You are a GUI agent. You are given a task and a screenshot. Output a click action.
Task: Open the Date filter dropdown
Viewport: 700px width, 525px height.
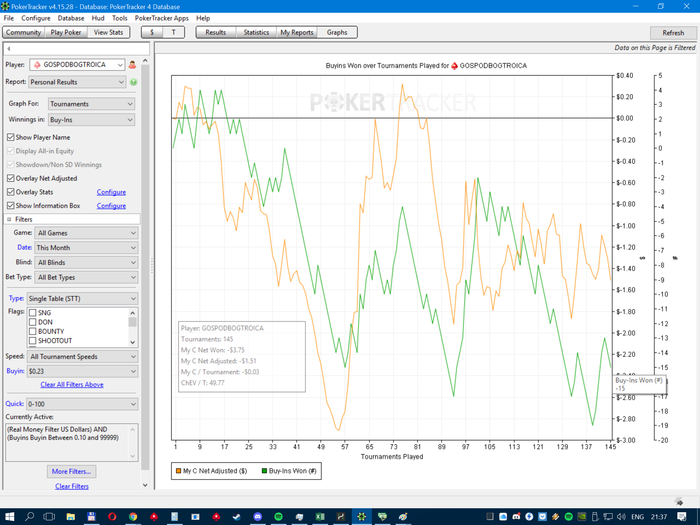(x=86, y=248)
